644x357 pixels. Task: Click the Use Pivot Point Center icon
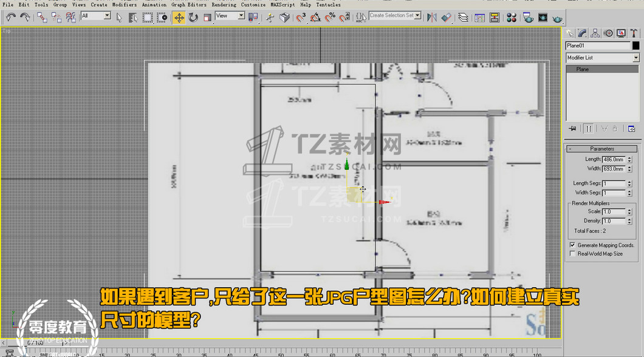point(253,17)
